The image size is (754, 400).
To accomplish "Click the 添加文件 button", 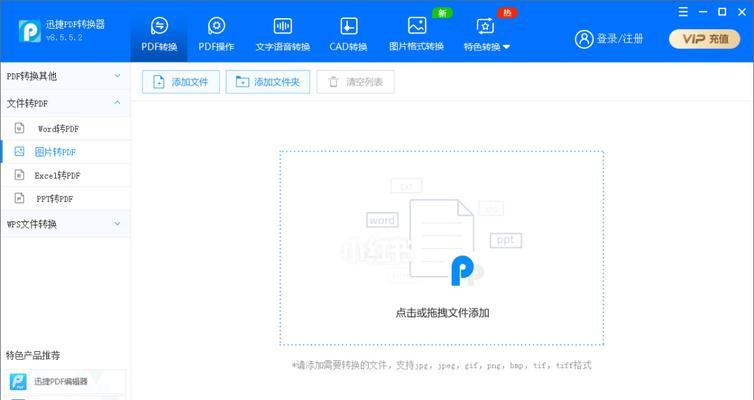I will click(181, 82).
